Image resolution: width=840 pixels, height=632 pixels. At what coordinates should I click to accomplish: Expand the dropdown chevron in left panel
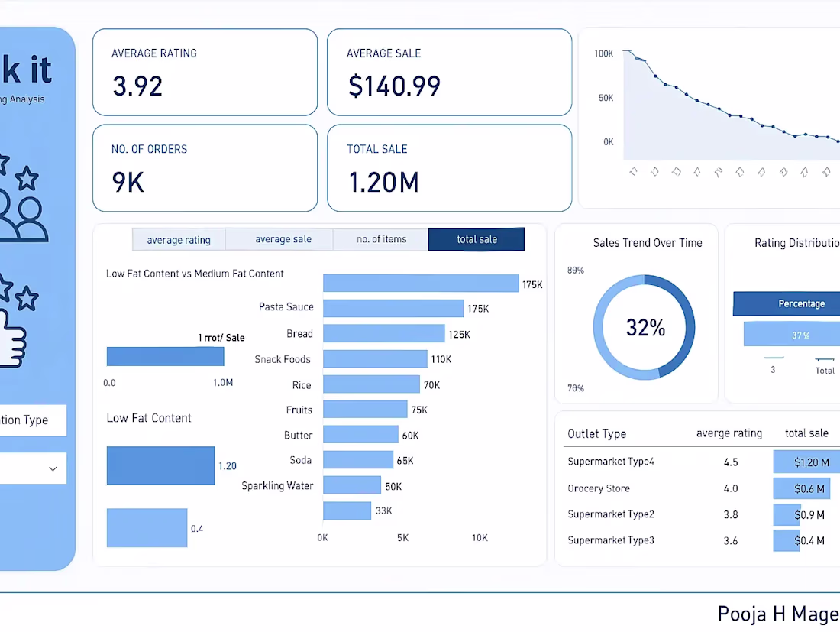tap(53, 468)
